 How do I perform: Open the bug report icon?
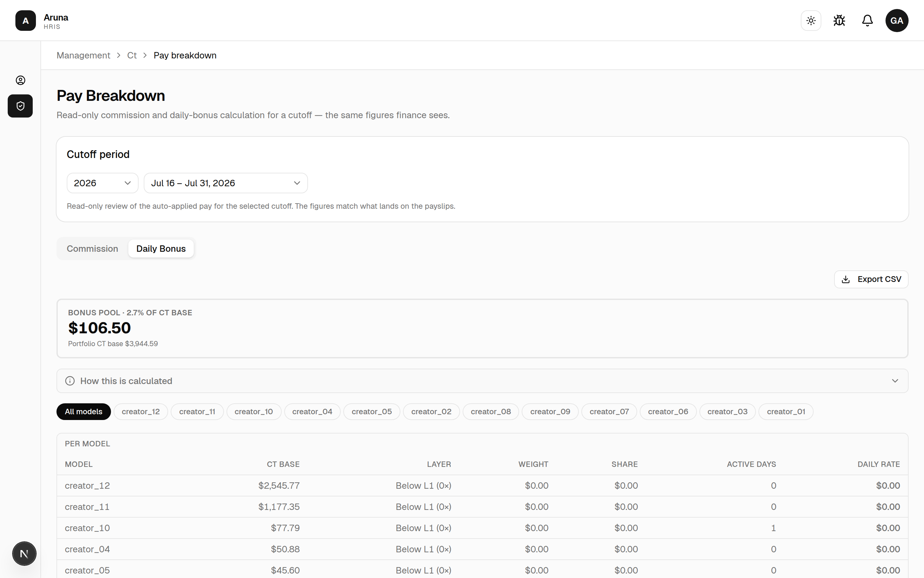click(839, 20)
